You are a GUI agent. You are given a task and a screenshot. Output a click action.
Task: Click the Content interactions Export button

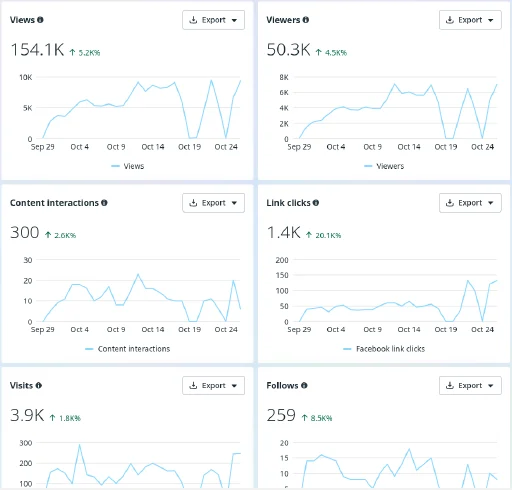[213, 203]
